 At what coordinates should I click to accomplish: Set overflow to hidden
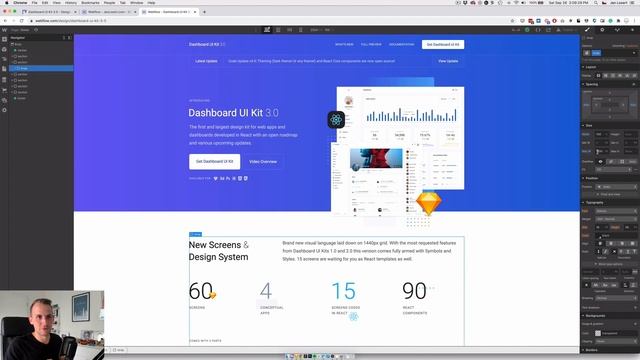[x=611, y=162]
